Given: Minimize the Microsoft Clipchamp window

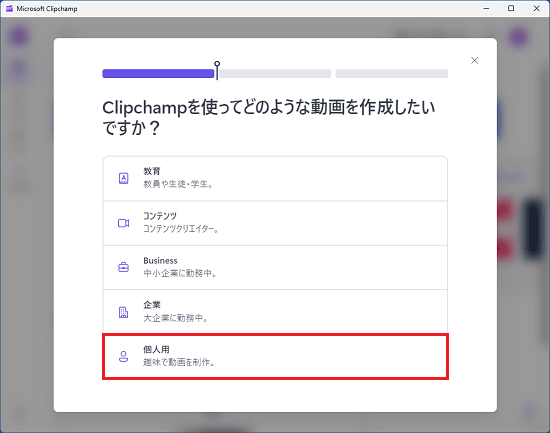Looking at the screenshot, I should (x=486, y=8).
